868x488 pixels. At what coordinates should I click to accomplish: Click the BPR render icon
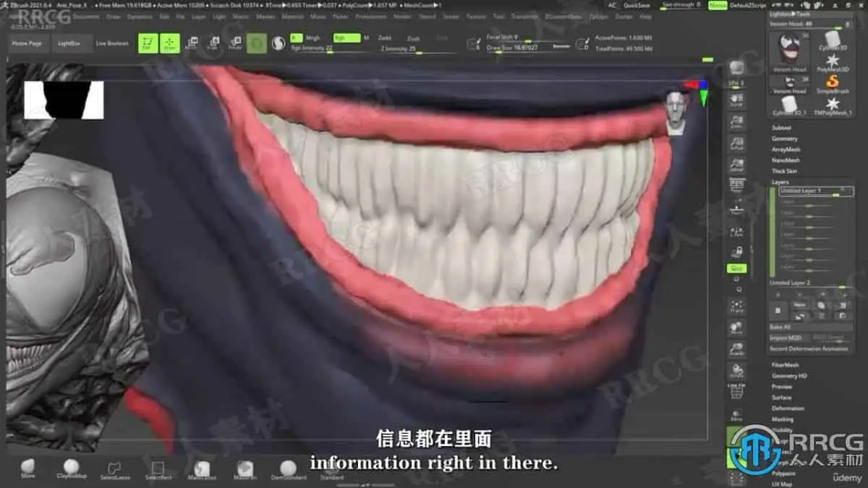tap(736, 69)
